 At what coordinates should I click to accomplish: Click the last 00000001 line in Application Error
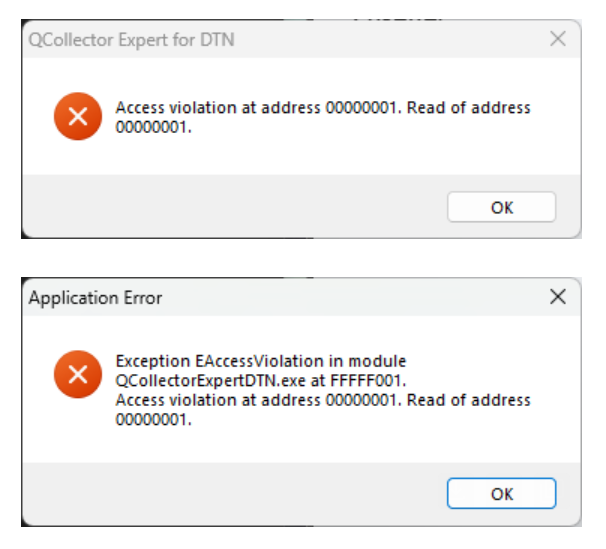point(153,420)
